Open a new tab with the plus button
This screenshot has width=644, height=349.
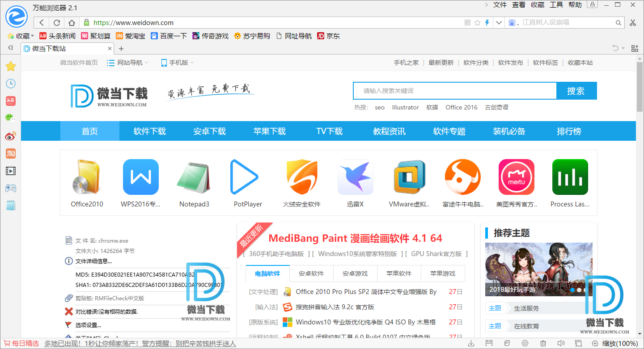[x=121, y=48]
